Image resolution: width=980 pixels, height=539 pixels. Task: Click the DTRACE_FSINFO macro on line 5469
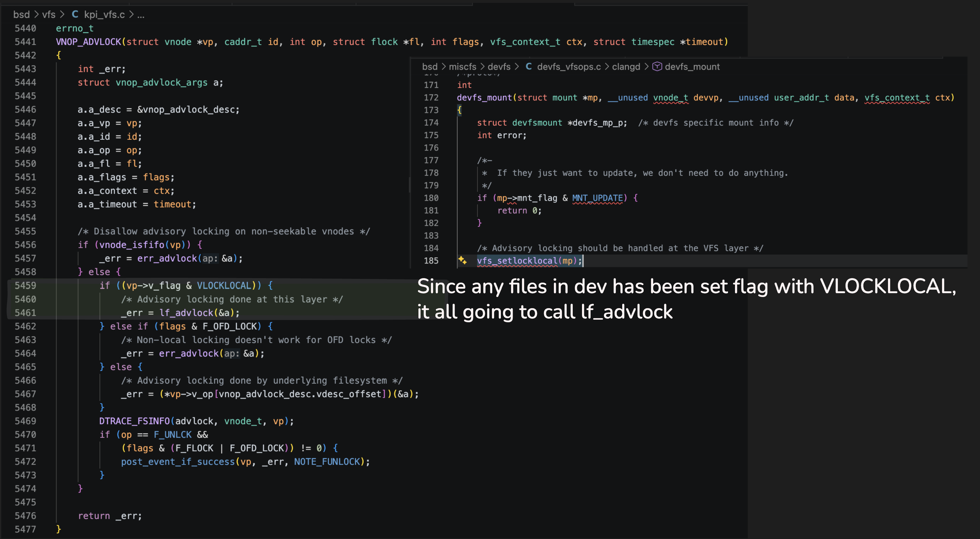(134, 421)
